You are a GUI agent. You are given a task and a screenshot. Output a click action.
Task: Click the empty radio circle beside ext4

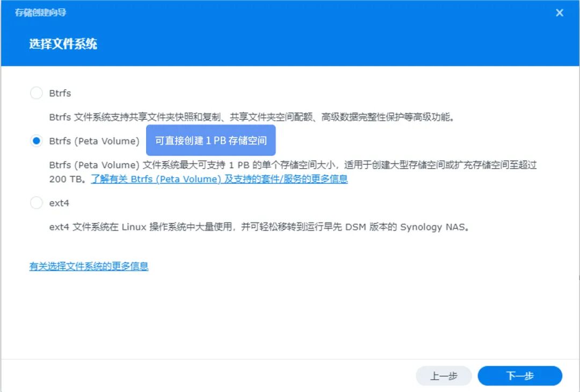coord(36,202)
